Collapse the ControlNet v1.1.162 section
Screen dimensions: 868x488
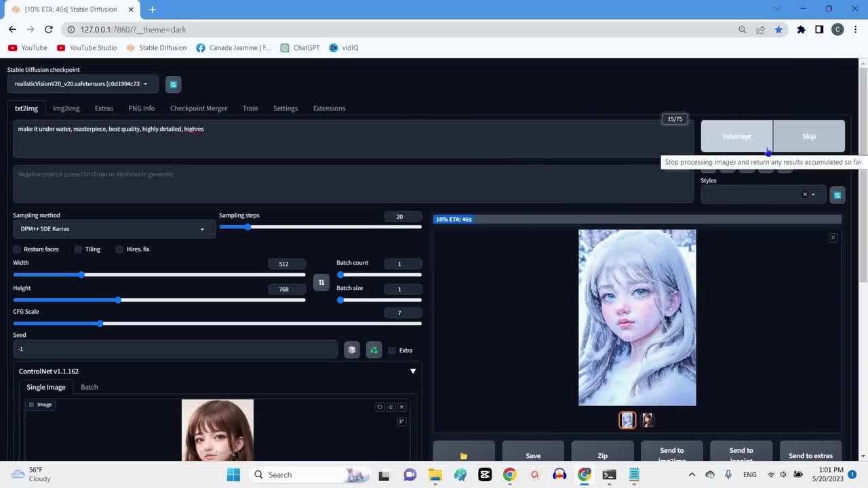412,371
